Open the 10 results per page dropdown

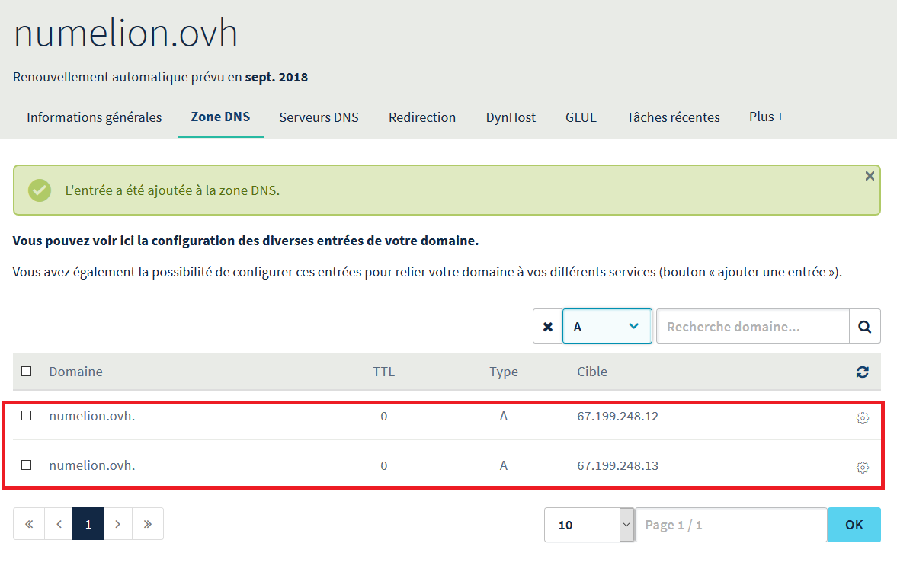(589, 525)
